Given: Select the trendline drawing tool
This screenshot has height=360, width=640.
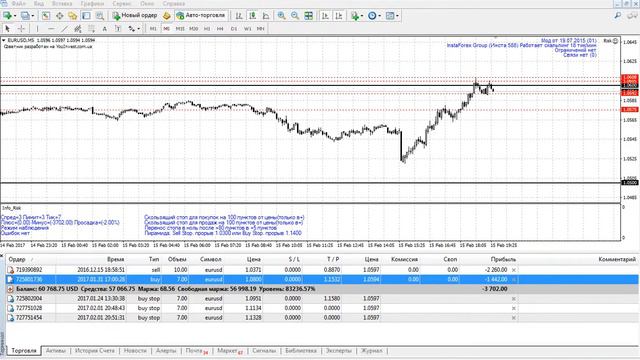Looking at the screenshot, I should pyautogui.click(x=64, y=29).
